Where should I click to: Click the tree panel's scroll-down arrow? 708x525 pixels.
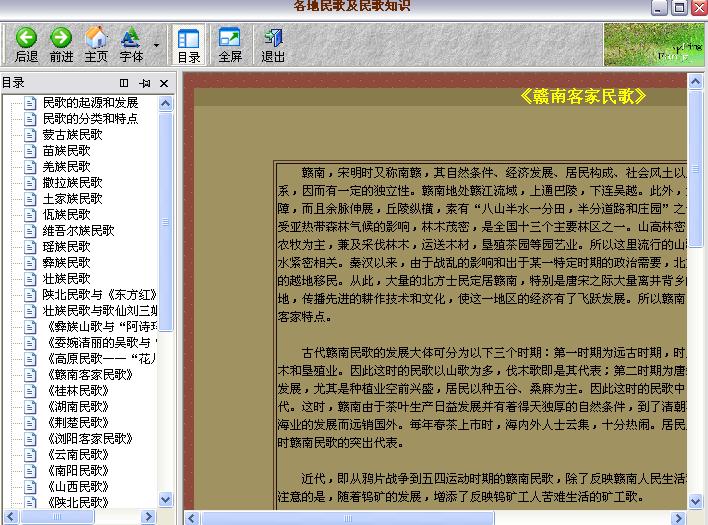click(x=168, y=502)
